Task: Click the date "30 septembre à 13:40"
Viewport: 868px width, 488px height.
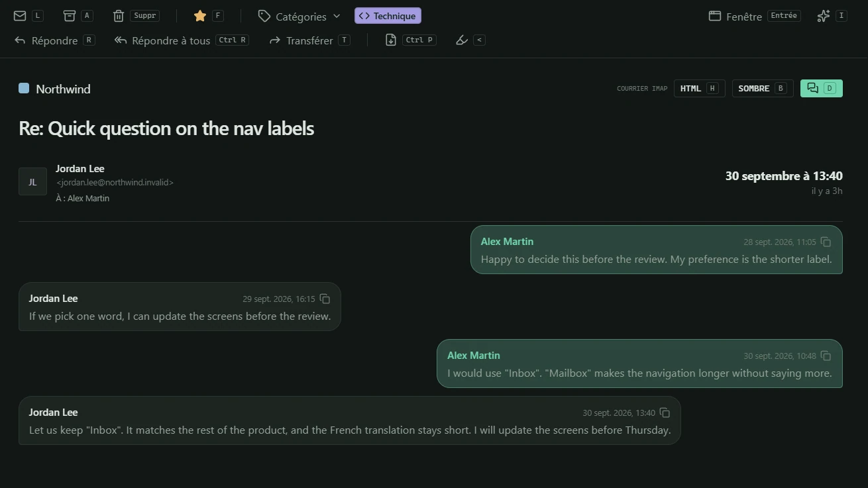Action: pyautogui.click(x=784, y=176)
